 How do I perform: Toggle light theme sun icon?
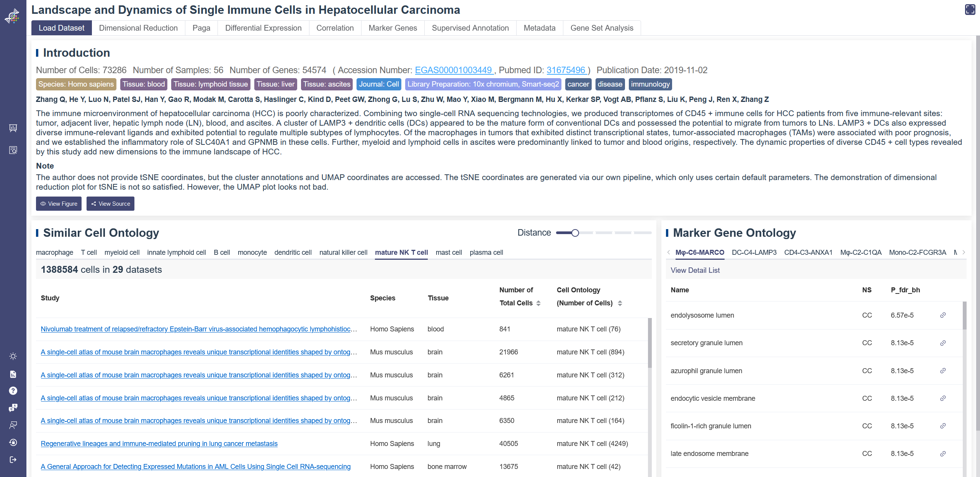[13, 356]
